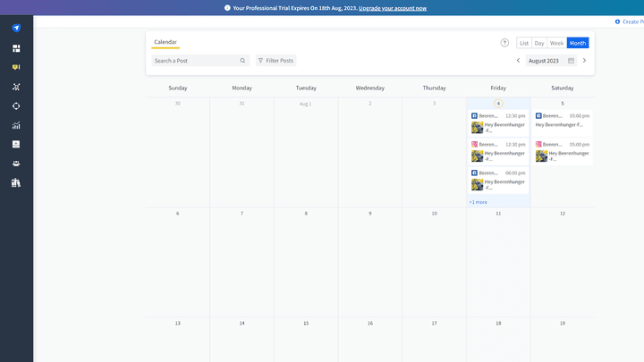Open the calendar date picker icon
The image size is (644, 362).
tap(571, 61)
